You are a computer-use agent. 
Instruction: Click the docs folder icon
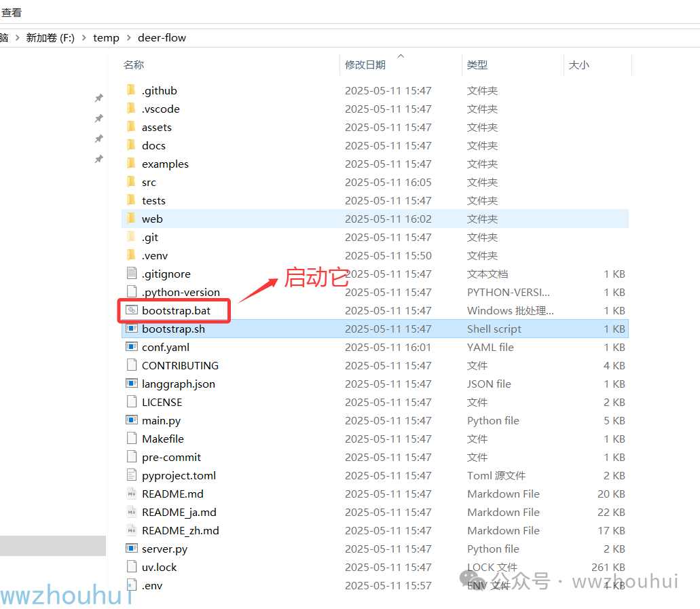point(131,145)
